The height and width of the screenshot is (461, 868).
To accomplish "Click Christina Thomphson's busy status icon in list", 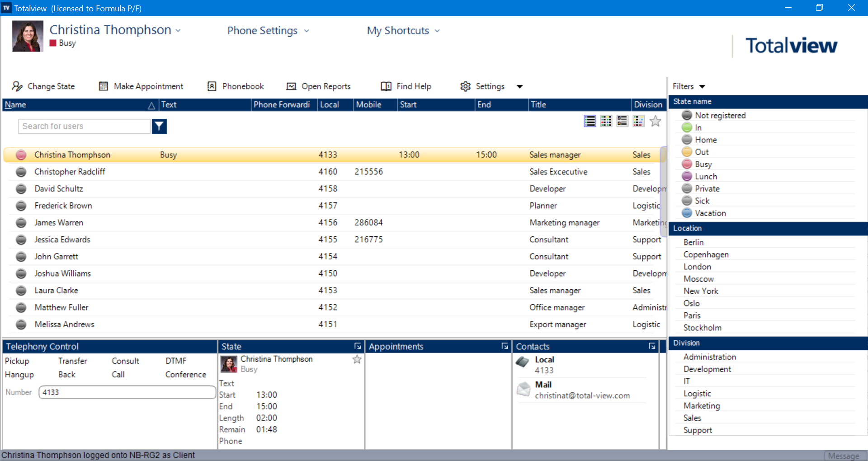I will tap(21, 155).
